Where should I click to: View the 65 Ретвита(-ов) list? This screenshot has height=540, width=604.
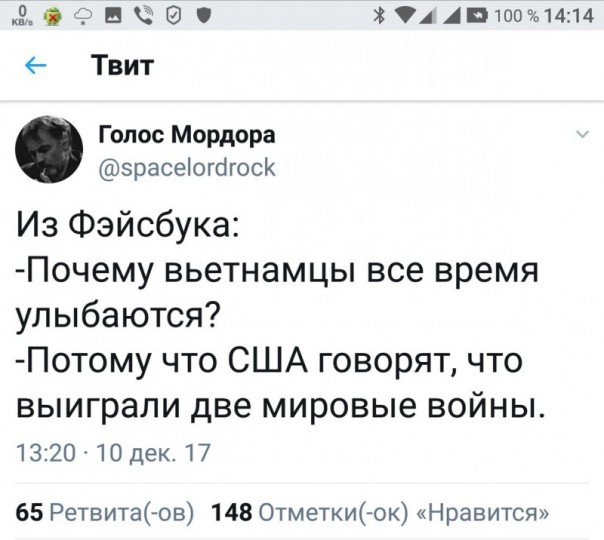coord(107,513)
